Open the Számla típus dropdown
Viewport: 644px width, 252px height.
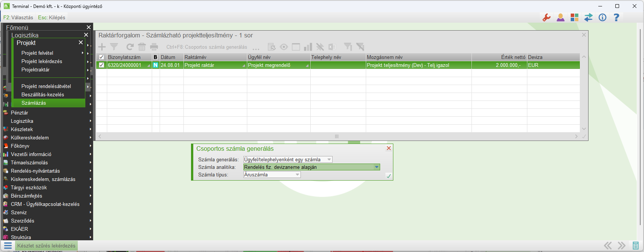[x=297, y=175]
